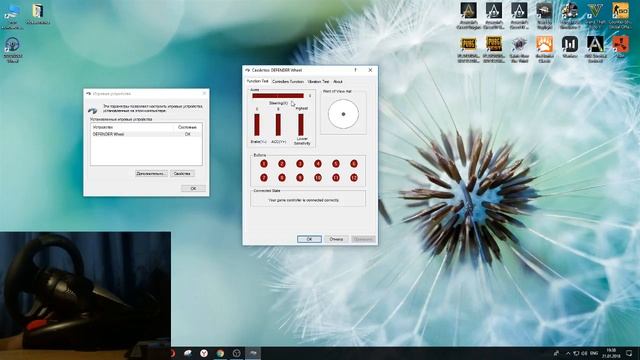Click button indicator 8 in Buttons group
The width and height of the screenshot is (640, 360).
[282, 178]
